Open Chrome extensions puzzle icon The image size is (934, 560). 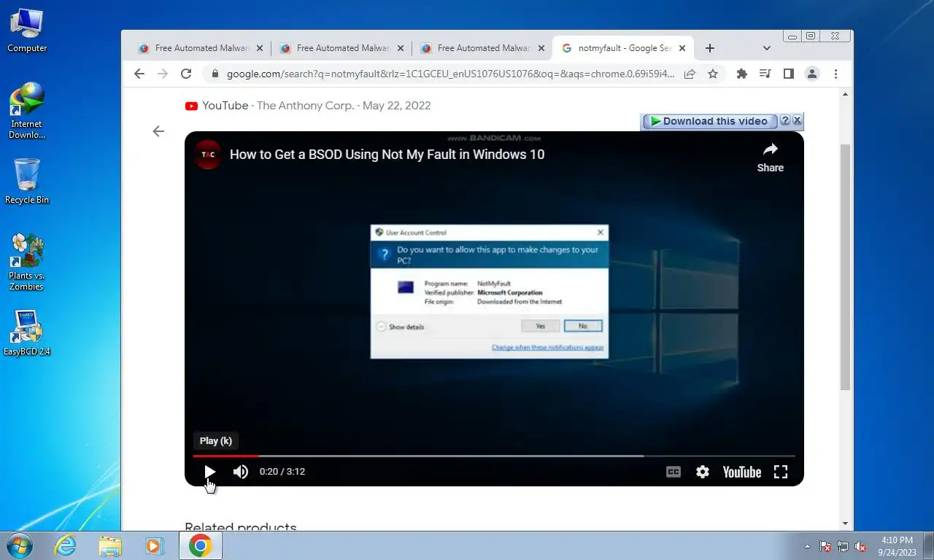(x=742, y=74)
